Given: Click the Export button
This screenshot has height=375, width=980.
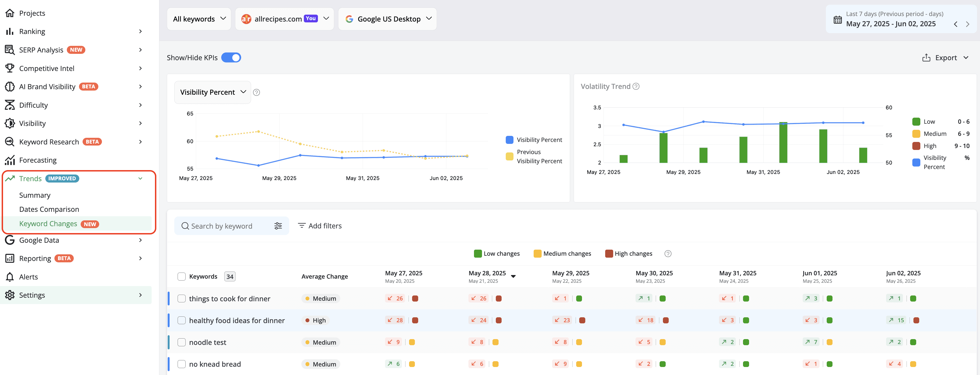Looking at the screenshot, I should click(945, 58).
